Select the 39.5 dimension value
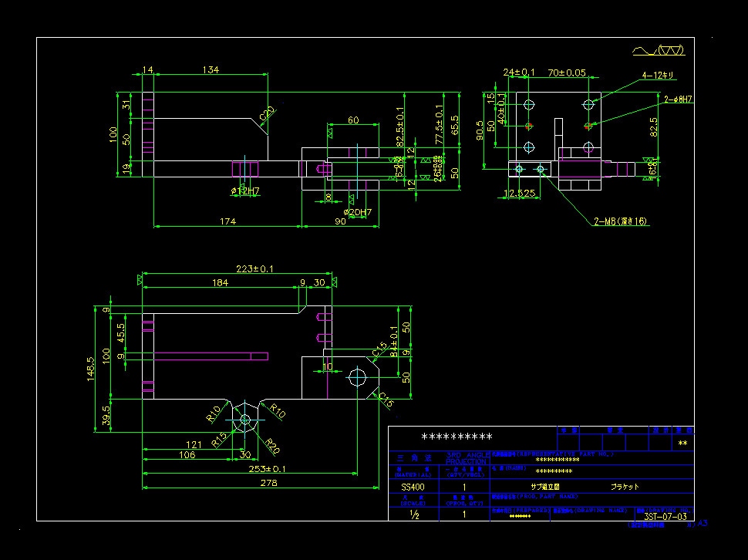This screenshot has height=560, width=748. pyautogui.click(x=106, y=416)
